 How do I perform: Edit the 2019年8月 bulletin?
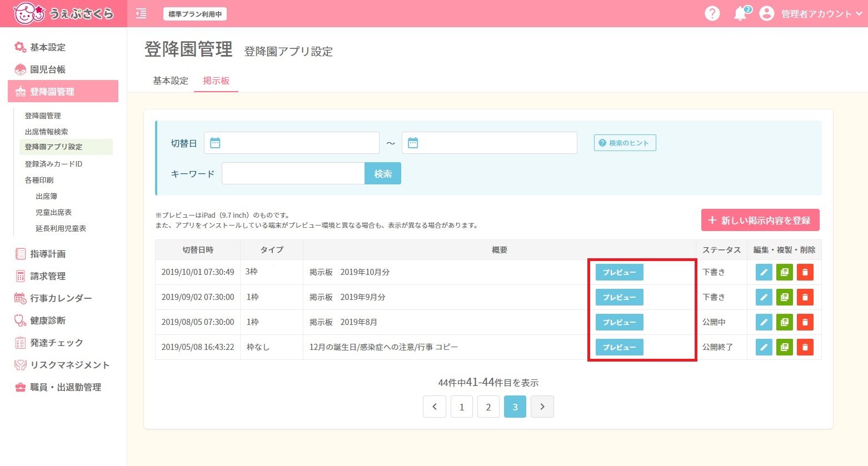point(764,322)
